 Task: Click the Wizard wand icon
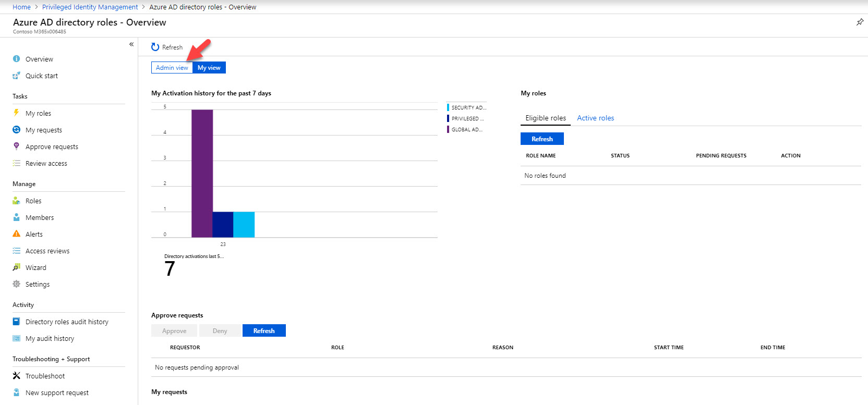coord(16,267)
